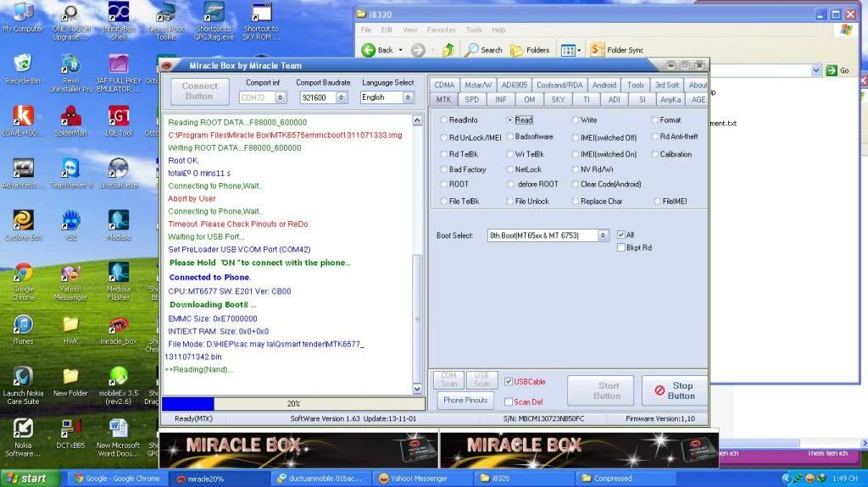
Task: Click the Start Button
Action: (x=603, y=390)
